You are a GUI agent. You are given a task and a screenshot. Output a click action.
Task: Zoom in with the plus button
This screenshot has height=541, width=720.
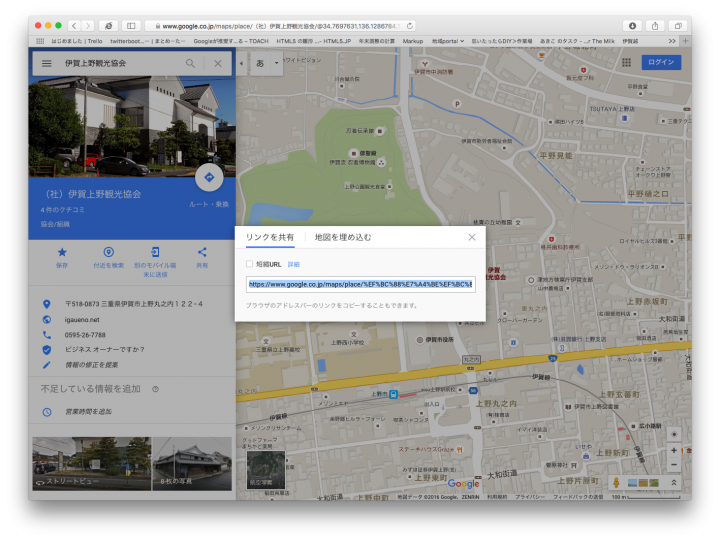coord(674,450)
